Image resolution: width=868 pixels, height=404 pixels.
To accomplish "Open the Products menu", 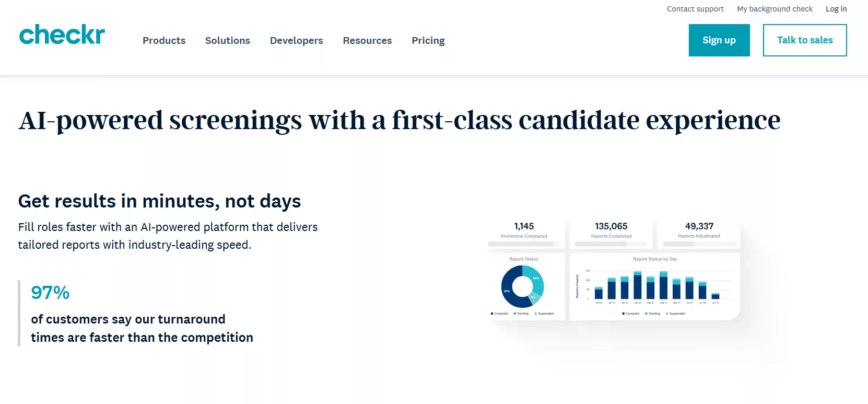I will point(163,40).
